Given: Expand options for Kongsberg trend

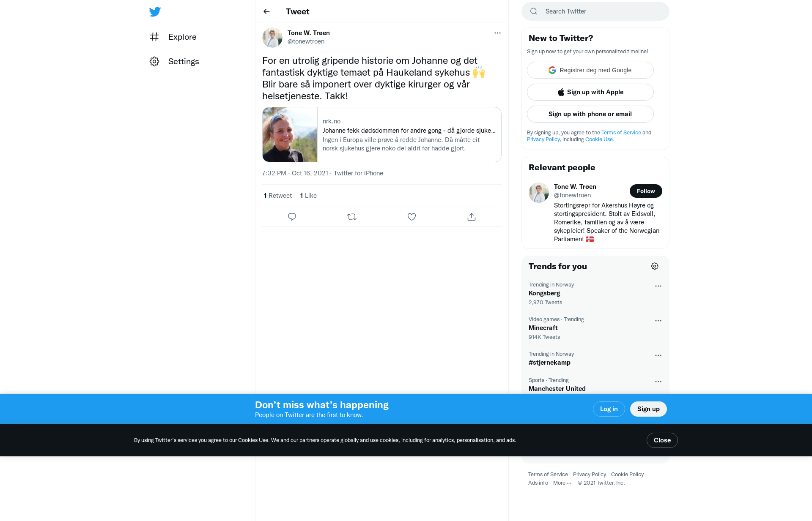Looking at the screenshot, I should coord(658,286).
